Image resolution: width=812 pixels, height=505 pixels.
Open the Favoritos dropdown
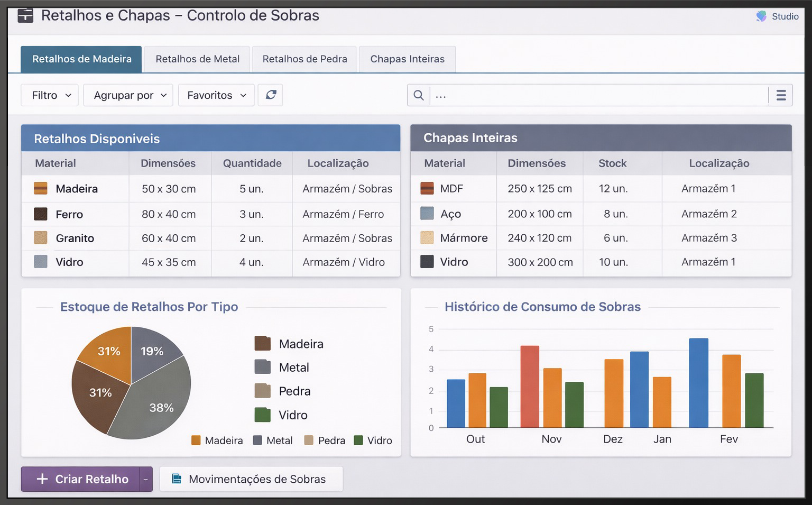pos(216,95)
